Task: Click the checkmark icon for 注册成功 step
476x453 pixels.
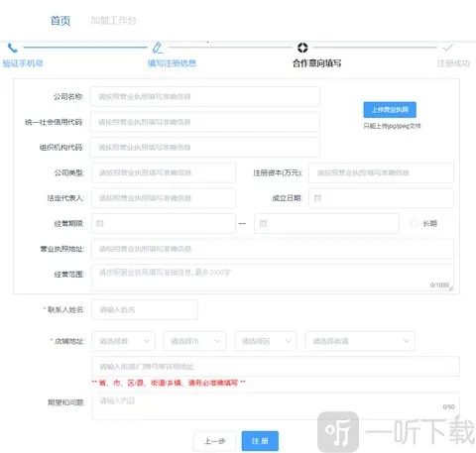Action: [447, 49]
